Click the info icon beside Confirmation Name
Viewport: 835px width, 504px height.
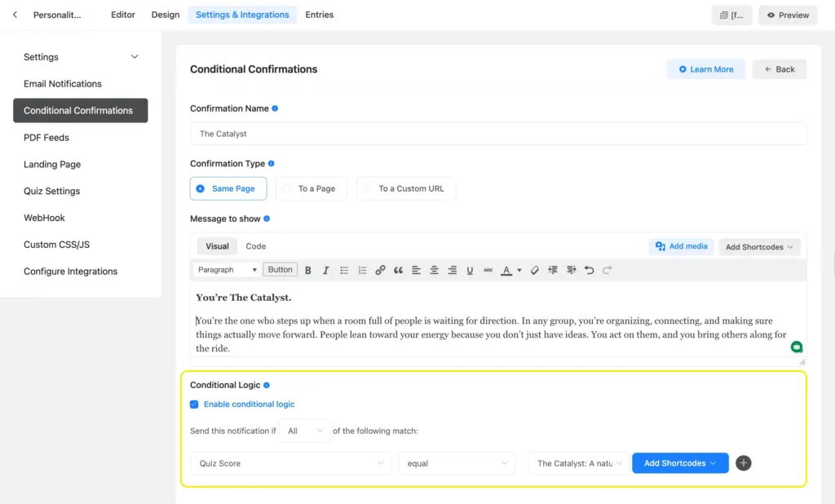pyautogui.click(x=275, y=108)
